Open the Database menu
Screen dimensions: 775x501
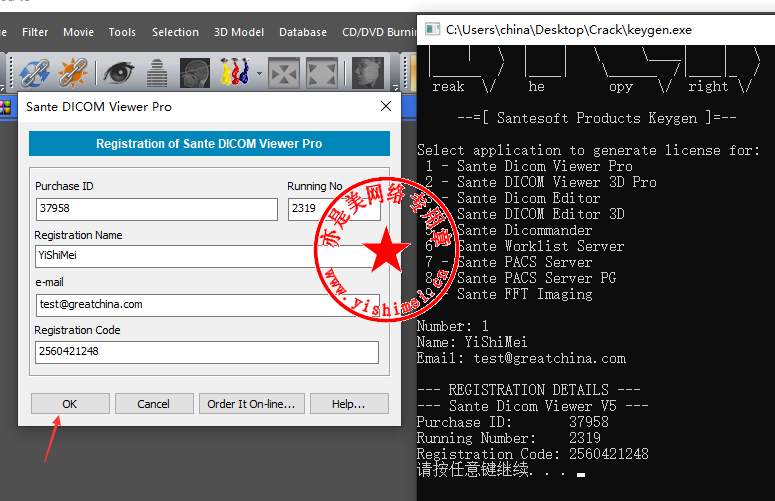click(x=303, y=32)
